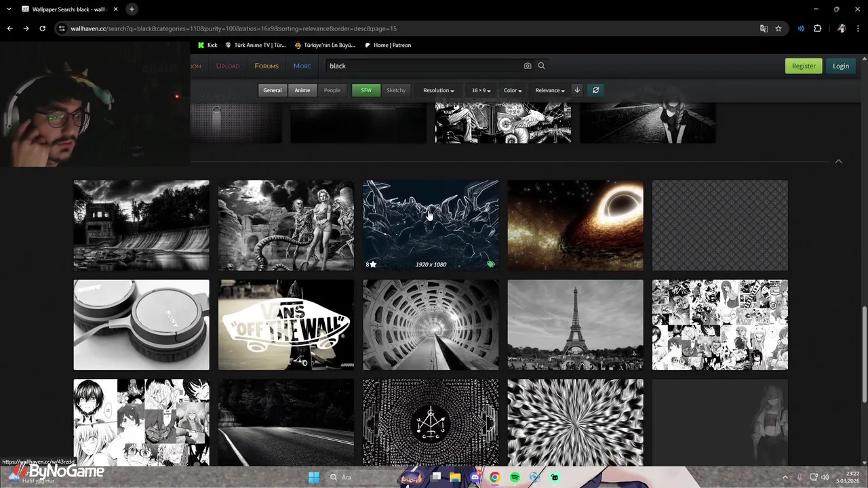Click the browser address bar URL
868x488 pixels.
[234, 28]
